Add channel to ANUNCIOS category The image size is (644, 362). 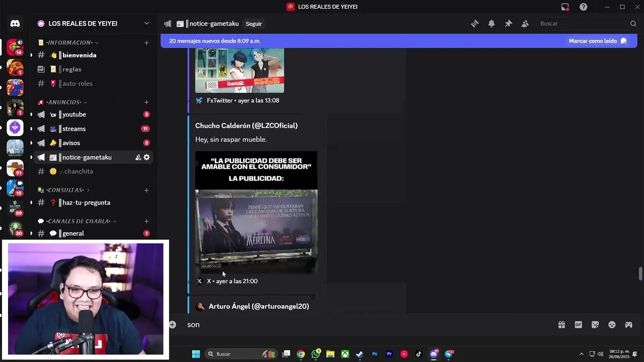146,102
